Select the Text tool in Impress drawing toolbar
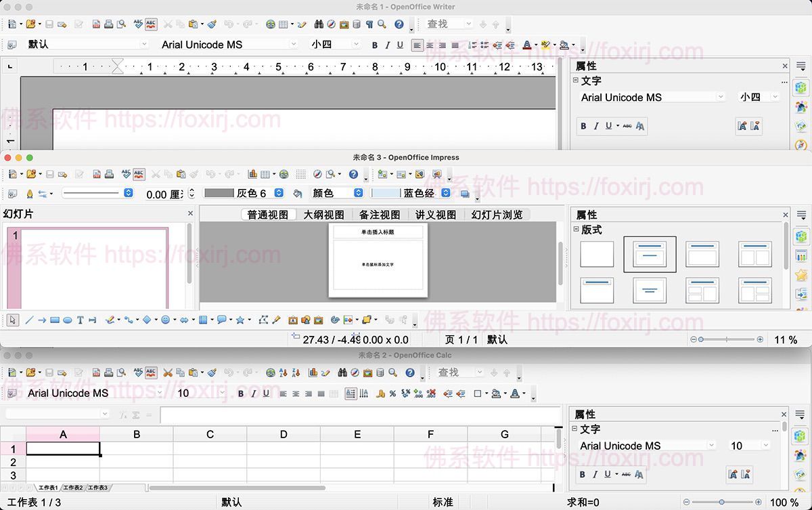This screenshot has width=812, height=510. (x=80, y=320)
